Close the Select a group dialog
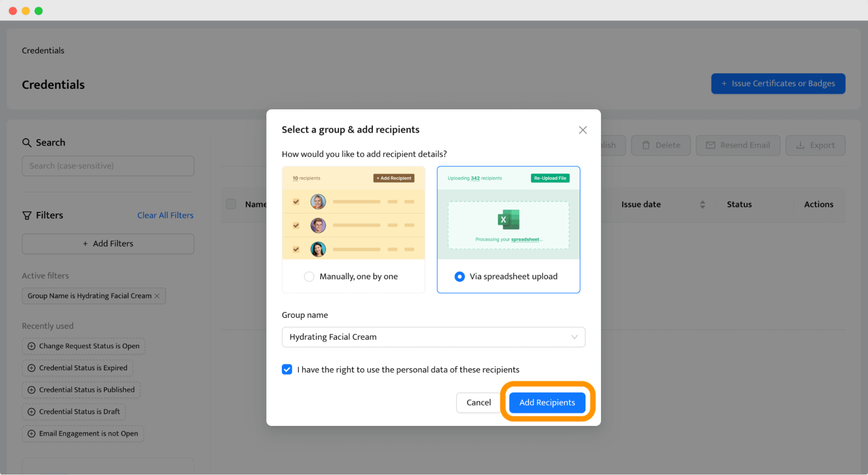The image size is (868, 475). [x=583, y=130]
